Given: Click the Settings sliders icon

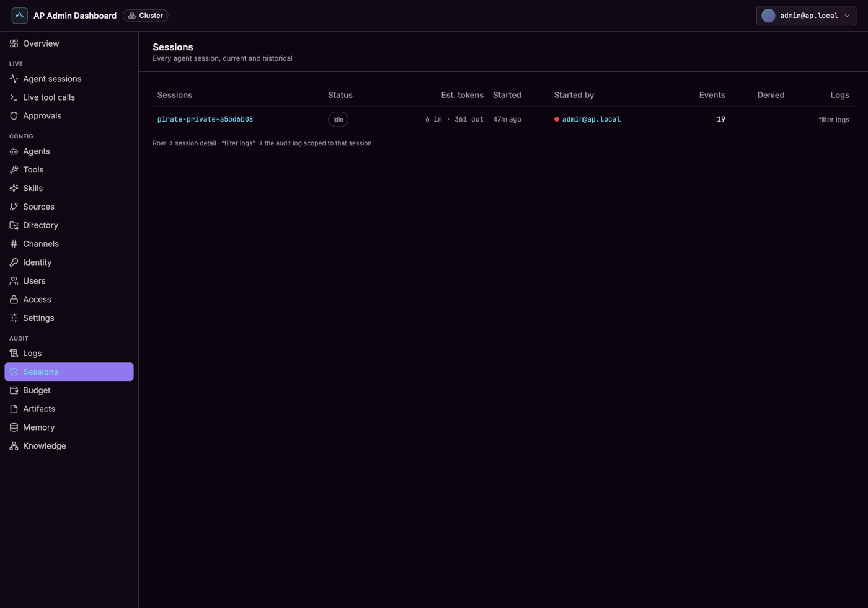Looking at the screenshot, I should tap(14, 318).
